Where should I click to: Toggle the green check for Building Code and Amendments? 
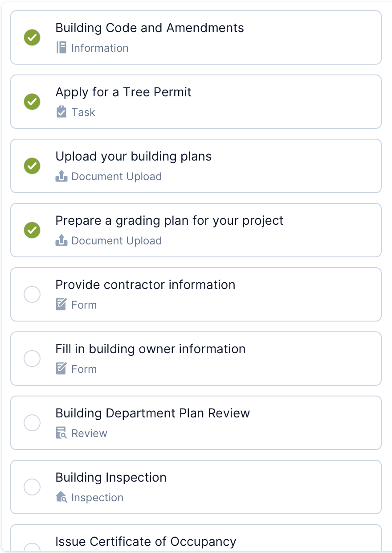(x=32, y=37)
